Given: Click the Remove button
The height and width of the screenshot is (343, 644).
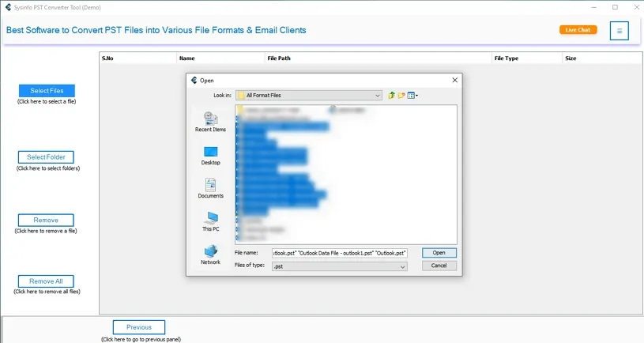Looking at the screenshot, I should pos(46,220).
